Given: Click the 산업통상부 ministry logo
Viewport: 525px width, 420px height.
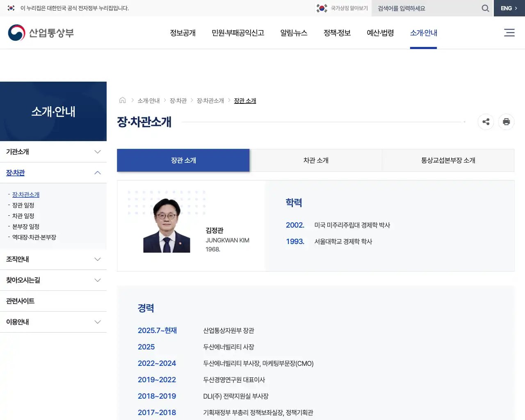Looking at the screenshot, I should 41,33.
